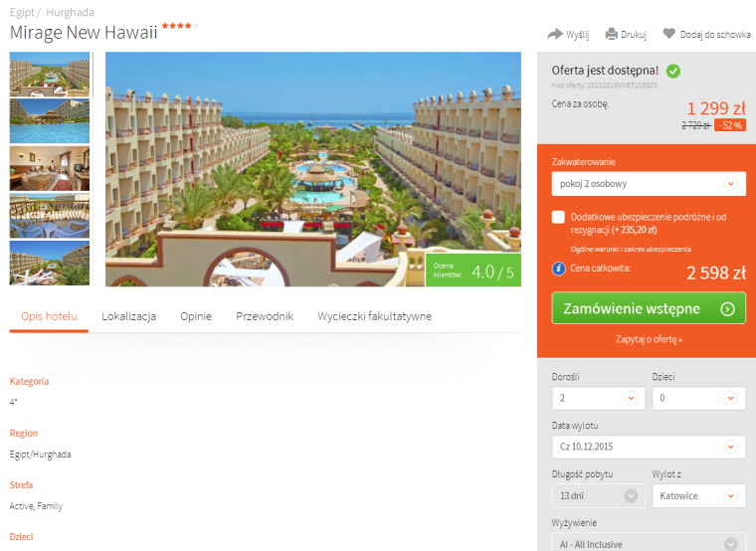
Task: Open the Dzieci children count dropdown
Action: tap(698, 398)
